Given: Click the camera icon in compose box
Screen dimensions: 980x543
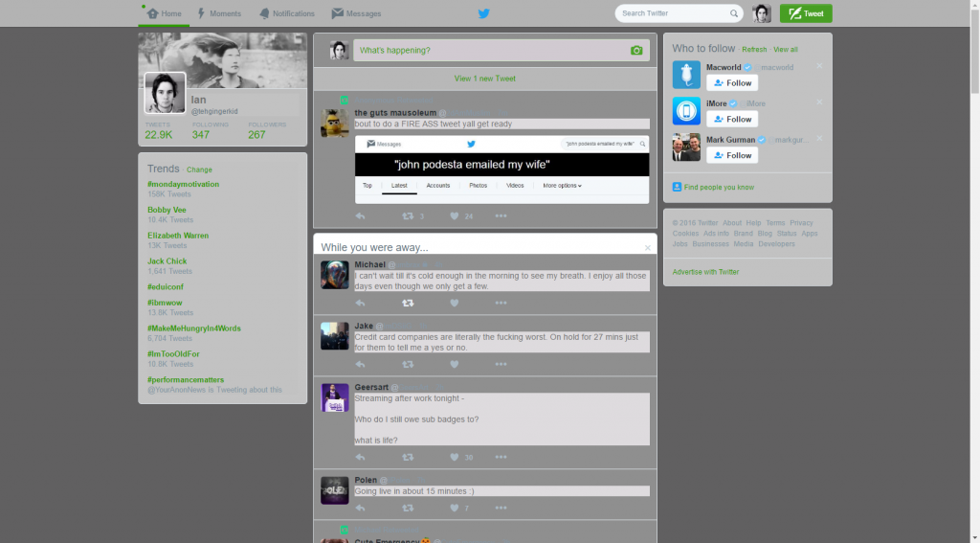Looking at the screenshot, I should [x=636, y=50].
